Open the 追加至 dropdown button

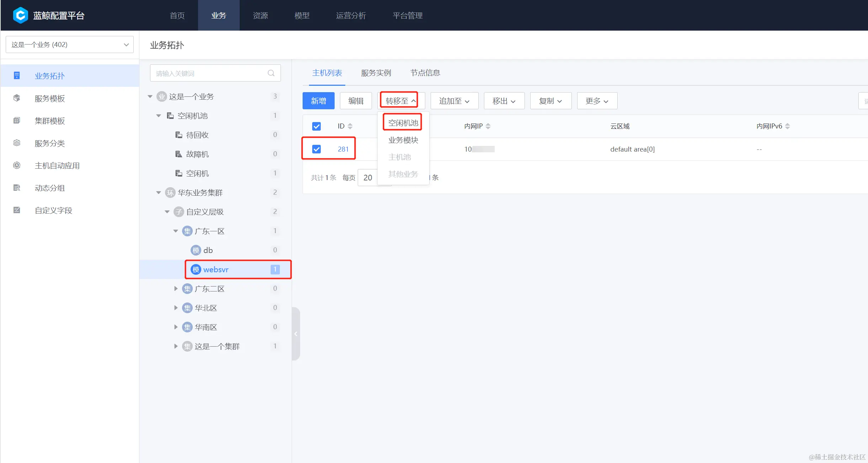tap(454, 101)
